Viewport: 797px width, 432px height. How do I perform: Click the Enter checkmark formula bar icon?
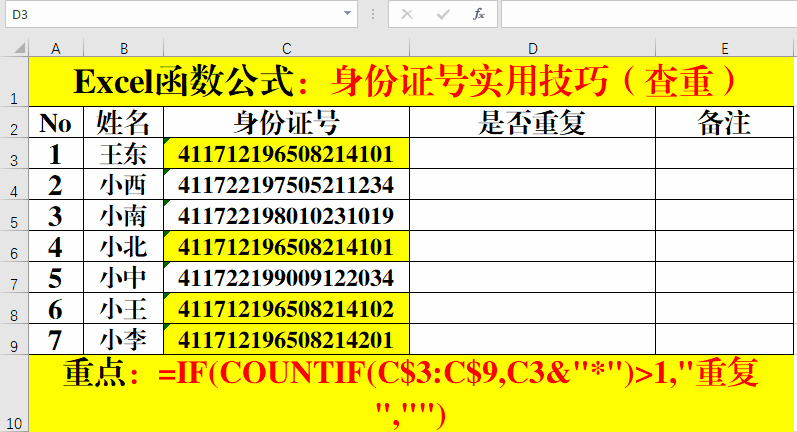pyautogui.click(x=443, y=14)
